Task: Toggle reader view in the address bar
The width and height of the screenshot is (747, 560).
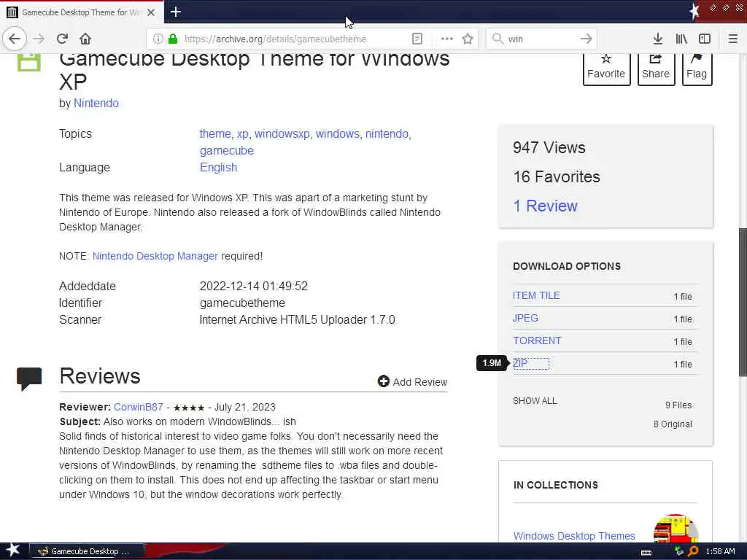Action: [417, 39]
